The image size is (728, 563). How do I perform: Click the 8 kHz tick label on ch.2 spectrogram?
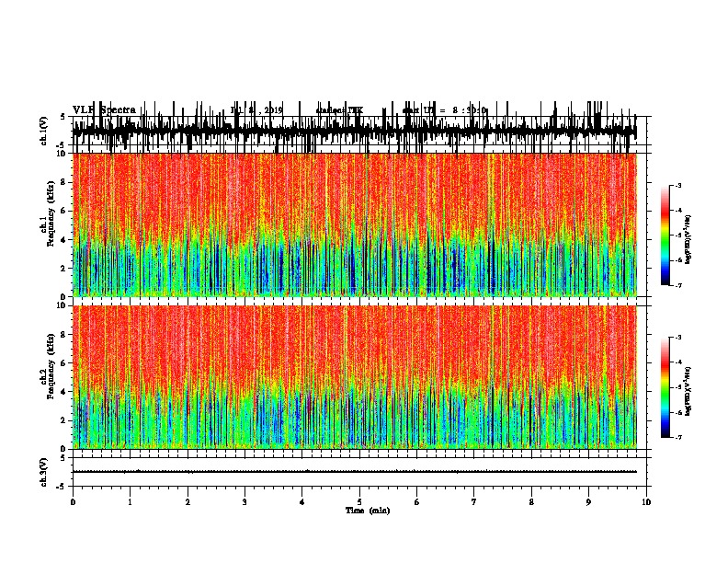tap(63, 335)
